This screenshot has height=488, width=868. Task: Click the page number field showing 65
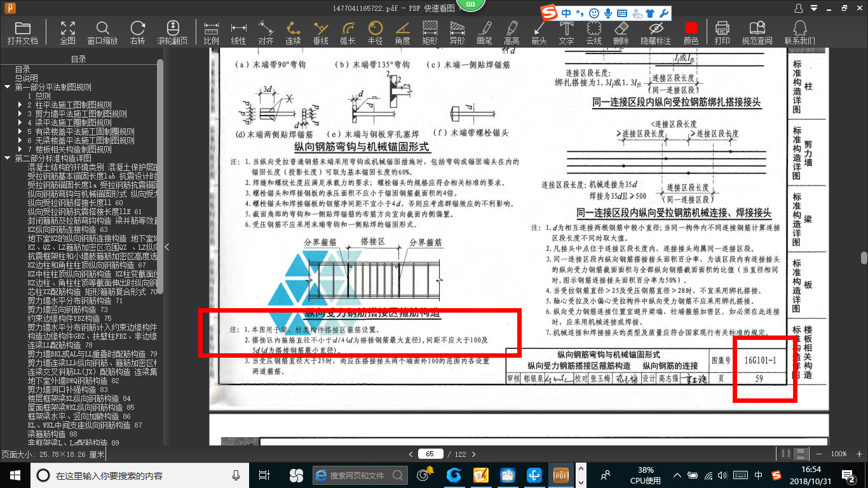click(x=430, y=454)
